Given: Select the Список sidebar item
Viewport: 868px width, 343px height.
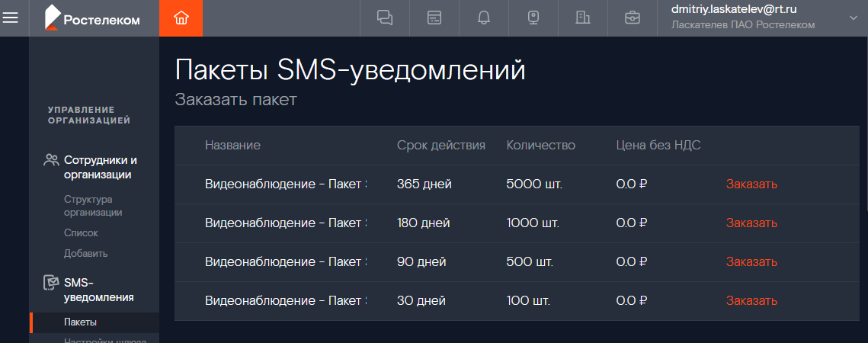Looking at the screenshot, I should click(81, 233).
